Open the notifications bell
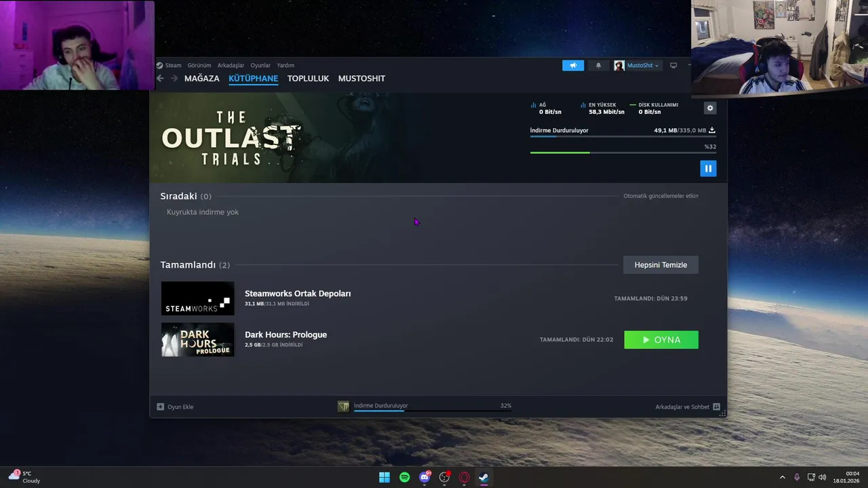868x488 pixels. pyautogui.click(x=598, y=66)
